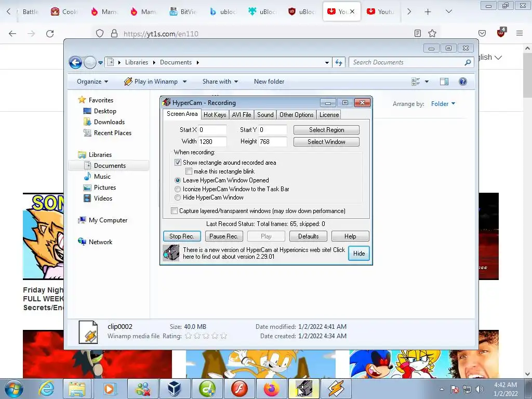This screenshot has height=399, width=532.
Task: Open recent pages dropdown next to forward button
Action: click(x=100, y=62)
